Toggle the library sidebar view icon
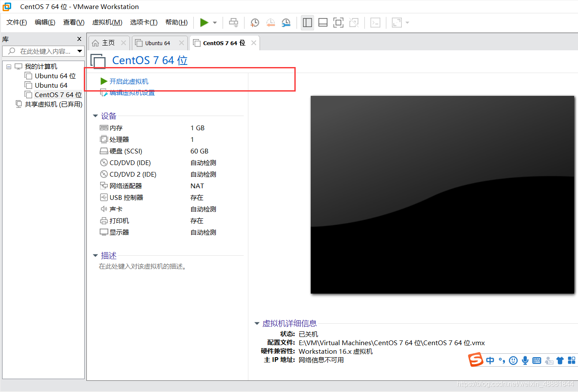The height and width of the screenshot is (392, 578). [307, 22]
